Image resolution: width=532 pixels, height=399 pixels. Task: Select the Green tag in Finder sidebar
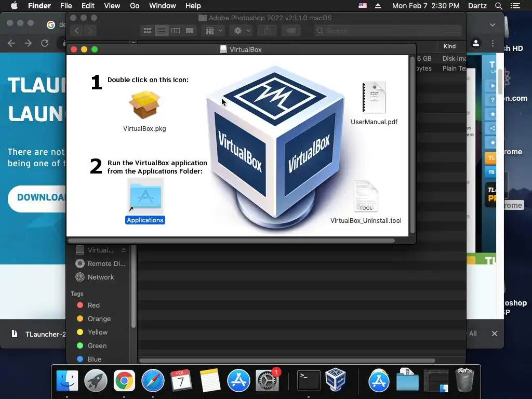click(x=91, y=345)
